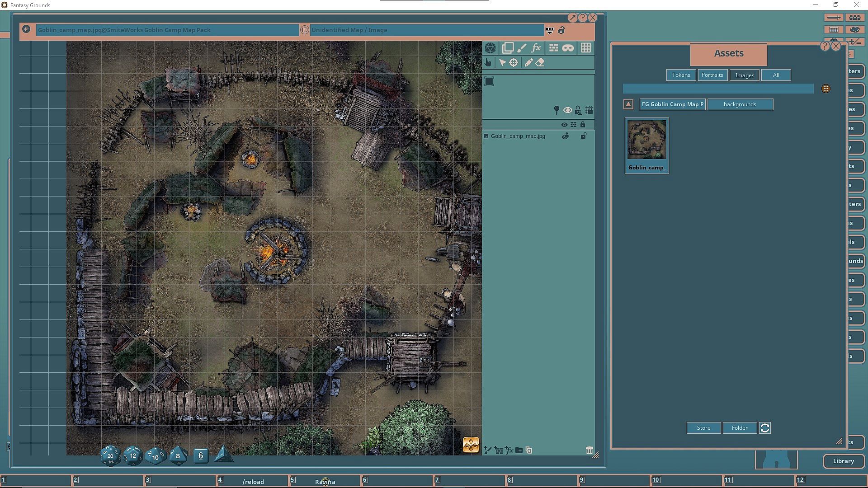The image size is (868, 488).
Task: Toggle Goblin_camp_map.jpg layer visibility
Action: coord(565,136)
